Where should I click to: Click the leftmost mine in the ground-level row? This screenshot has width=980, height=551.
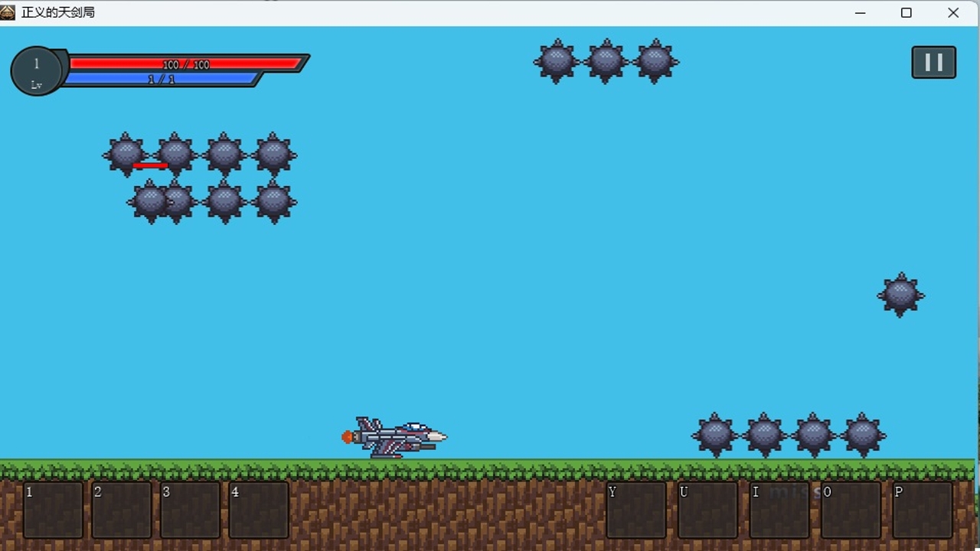715,435
